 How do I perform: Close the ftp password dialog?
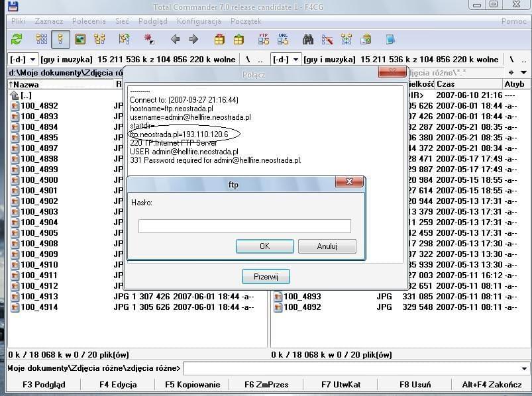click(x=349, y=181)
